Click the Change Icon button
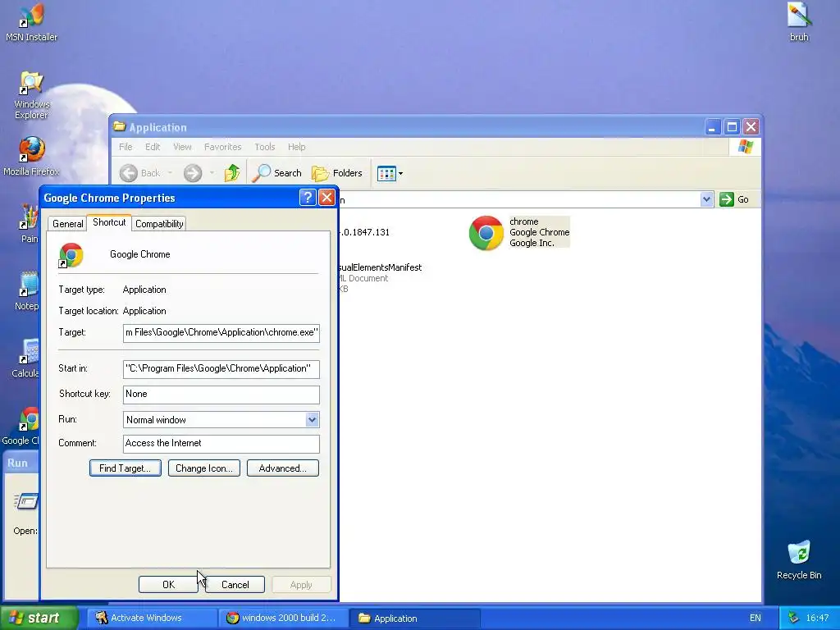840x630 pixels. [204, 468]
